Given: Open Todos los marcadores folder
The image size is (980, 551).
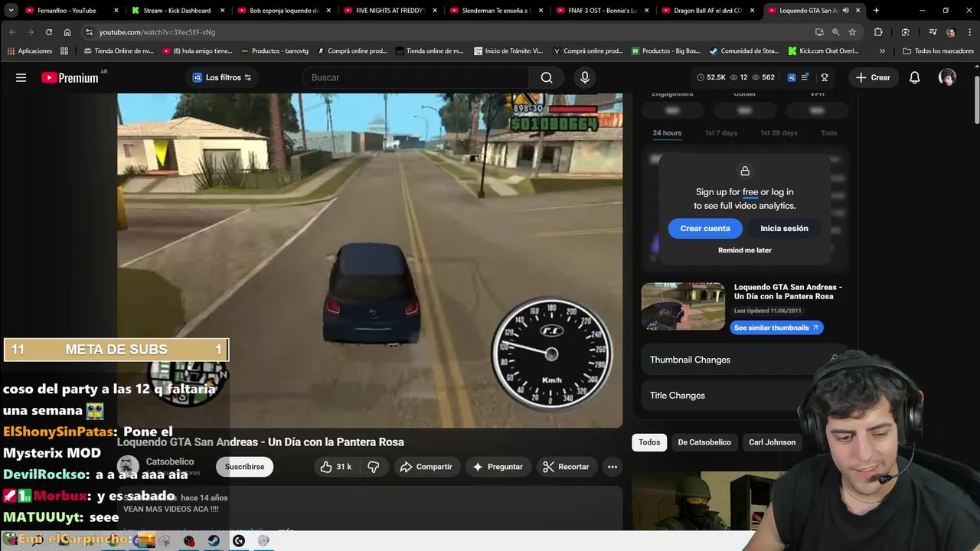Looking at the screenshot, I should tap(938, 51).
